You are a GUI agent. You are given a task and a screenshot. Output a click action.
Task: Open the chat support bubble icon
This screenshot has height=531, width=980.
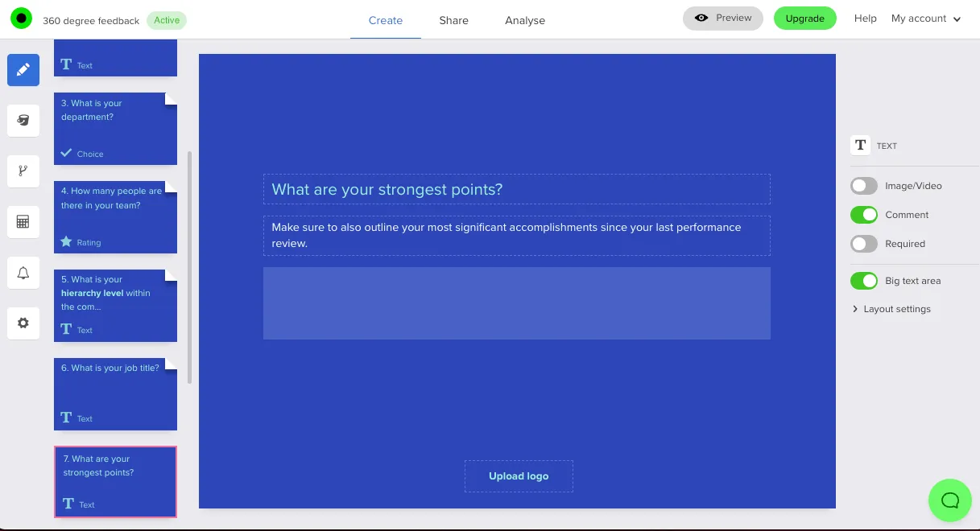pyautogui.click(x=950, y=500)
